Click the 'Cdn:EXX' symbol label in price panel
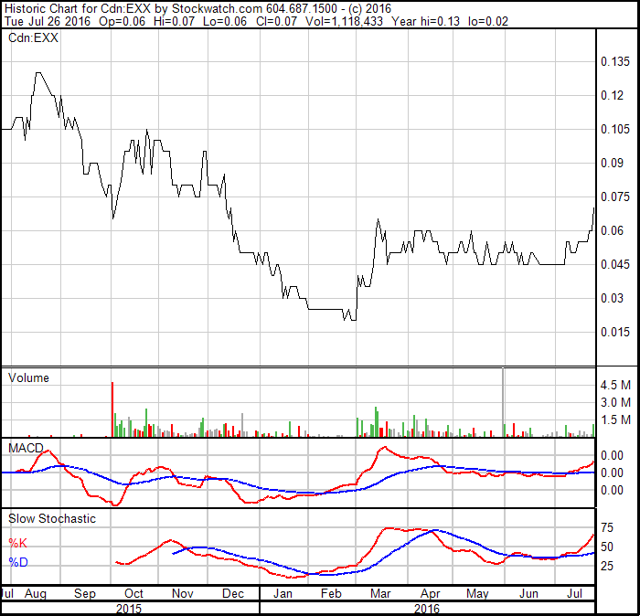 [x=33, y=38]
